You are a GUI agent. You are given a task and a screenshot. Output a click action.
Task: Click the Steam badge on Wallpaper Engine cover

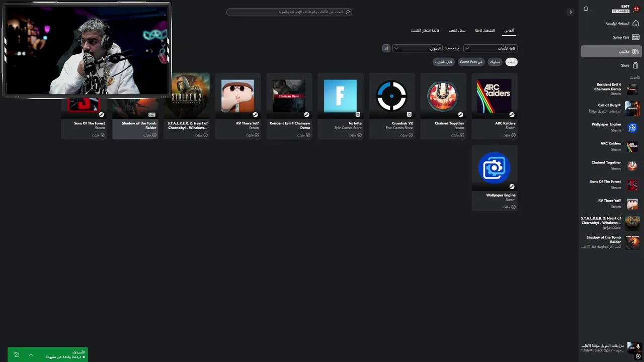[x=512, y=187]
